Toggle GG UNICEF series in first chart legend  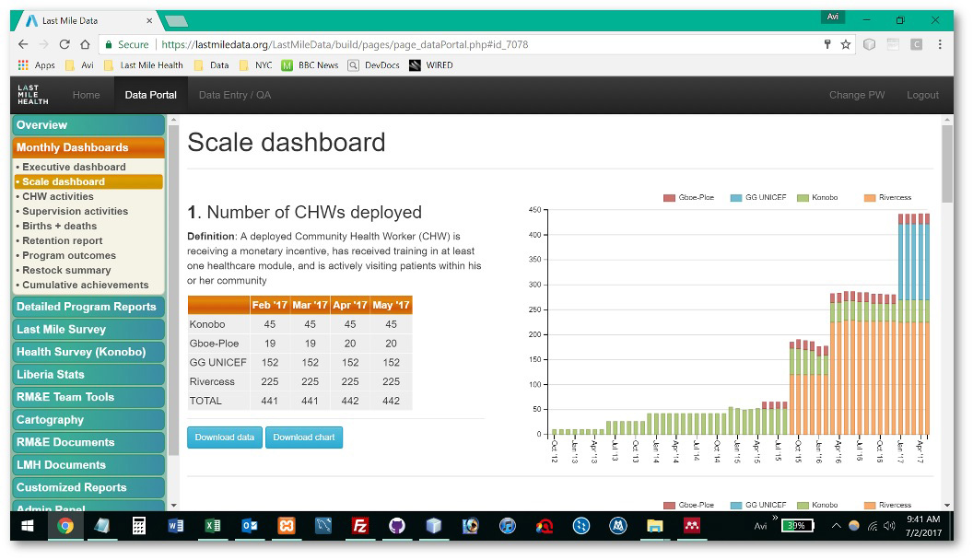point(757,198)
